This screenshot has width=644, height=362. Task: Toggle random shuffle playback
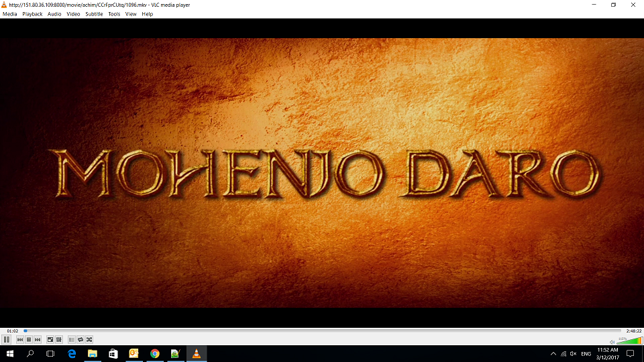click(89, 339)
